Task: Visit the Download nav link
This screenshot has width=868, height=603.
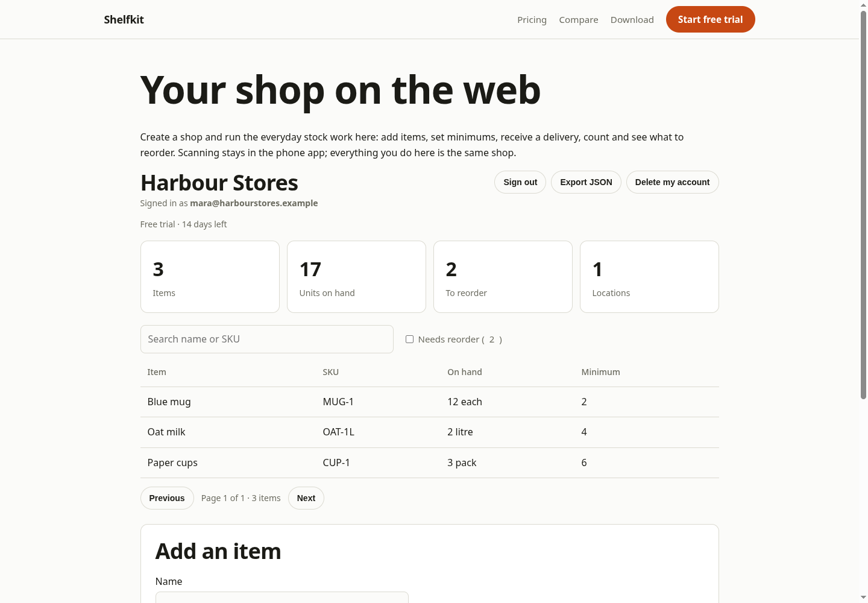Action: (632, 19)
